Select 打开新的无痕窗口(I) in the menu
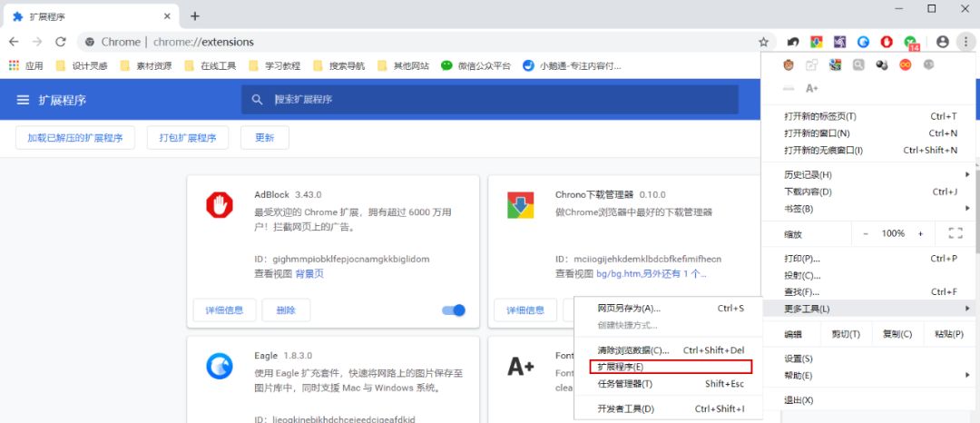Viewport: 980px width, 423px height. click(x=868, y=150)
